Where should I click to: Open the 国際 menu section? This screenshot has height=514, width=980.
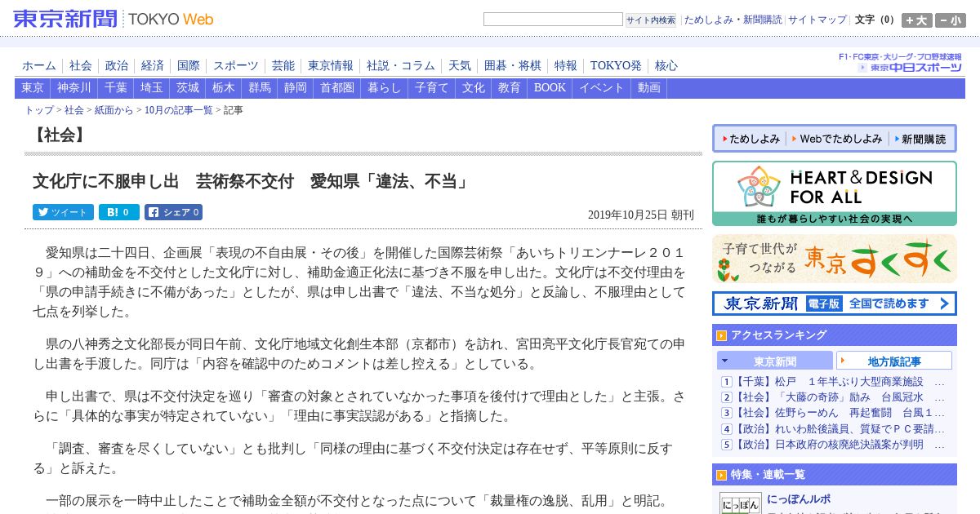189,65
